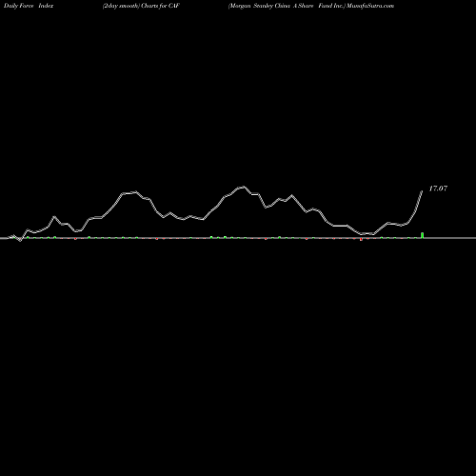Click the 'MunafaSutra.com' text in the header
This screenshot has width=476, height=476.
pos(370,6)
